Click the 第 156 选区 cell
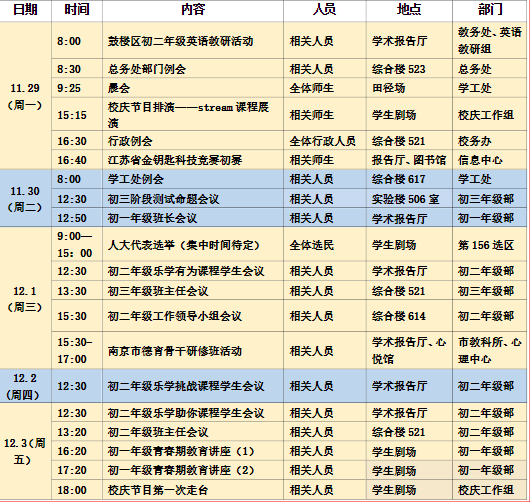The width and height of the screenshot is (530, 502). coord(490,244)
